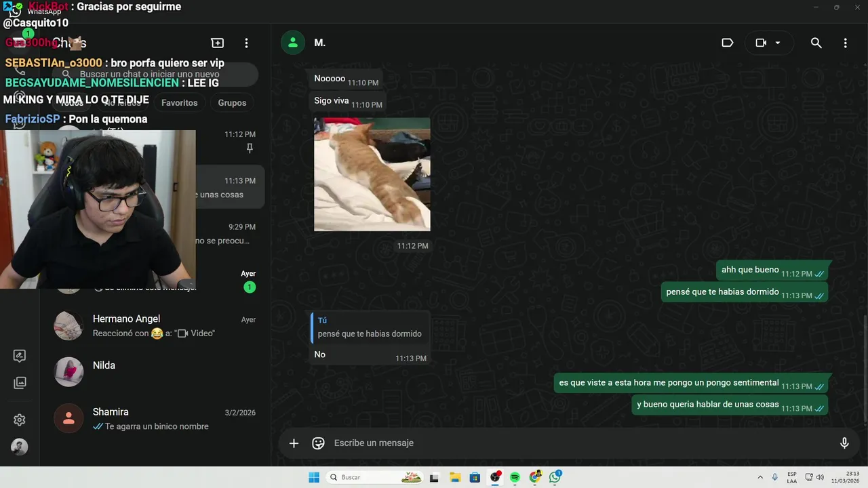Image resolution: width=868 pixels, height=488 pixels.
Task: Open network and volume quick settings
Action: (814, 478)
